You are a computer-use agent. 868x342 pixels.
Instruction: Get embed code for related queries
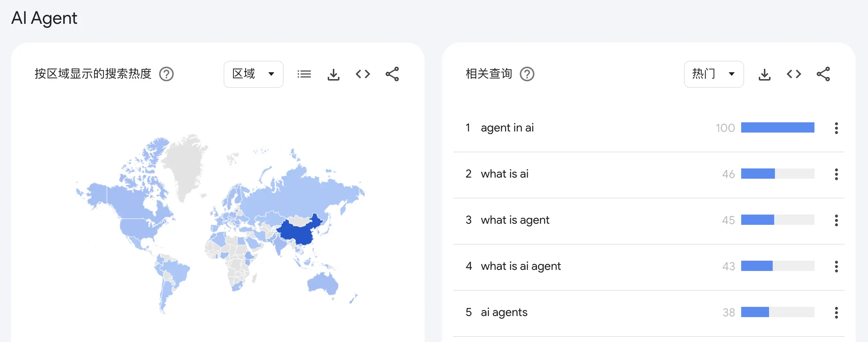point(794,74)
